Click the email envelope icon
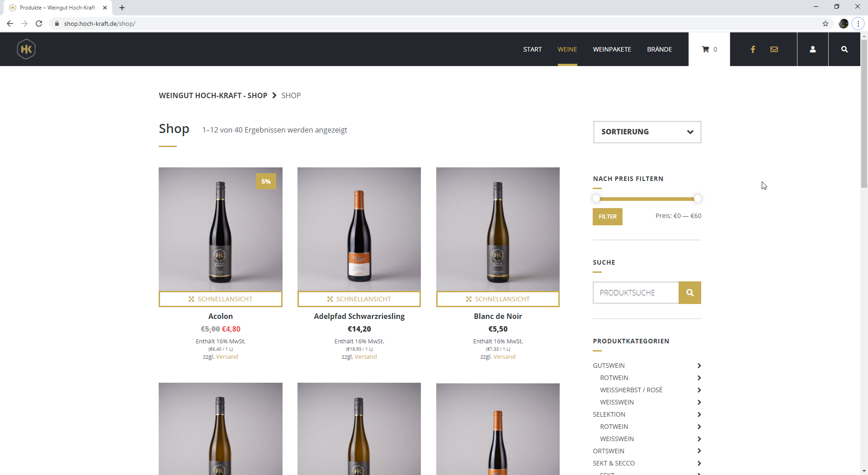This screenshot has width=868, height=475. [x=774, y=49]
